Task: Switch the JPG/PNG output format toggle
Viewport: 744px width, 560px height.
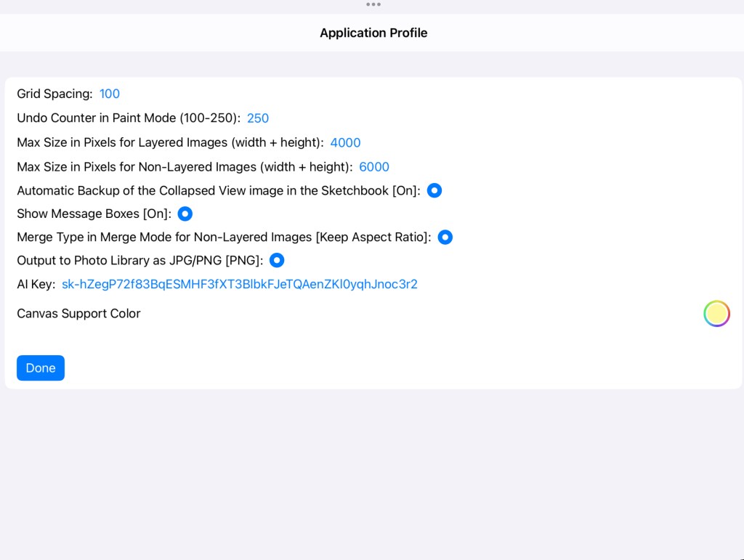Action: coord(277,261)
